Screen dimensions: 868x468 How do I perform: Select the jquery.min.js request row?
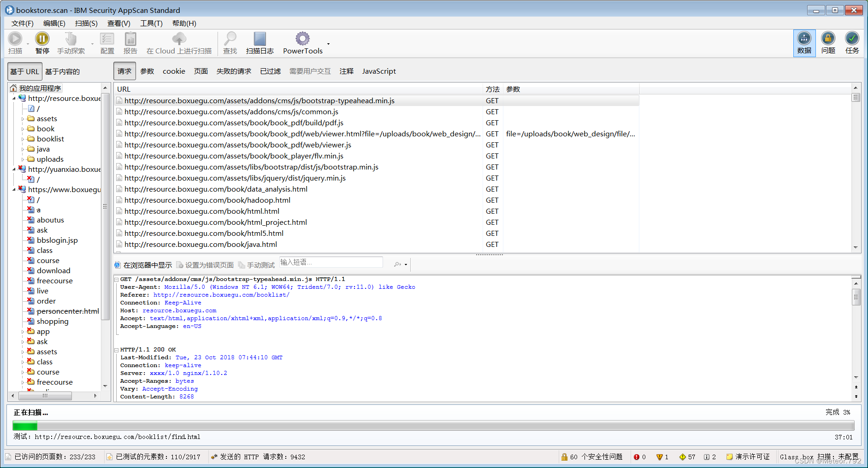376,178
